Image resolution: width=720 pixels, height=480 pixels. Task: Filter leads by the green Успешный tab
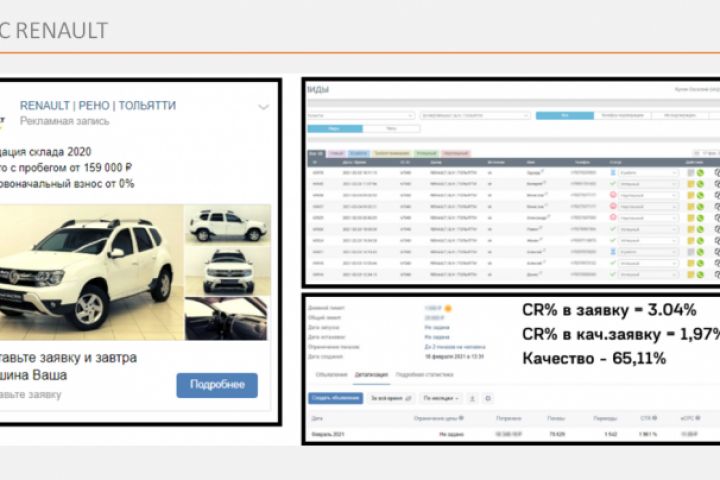[x=426, y=153]
